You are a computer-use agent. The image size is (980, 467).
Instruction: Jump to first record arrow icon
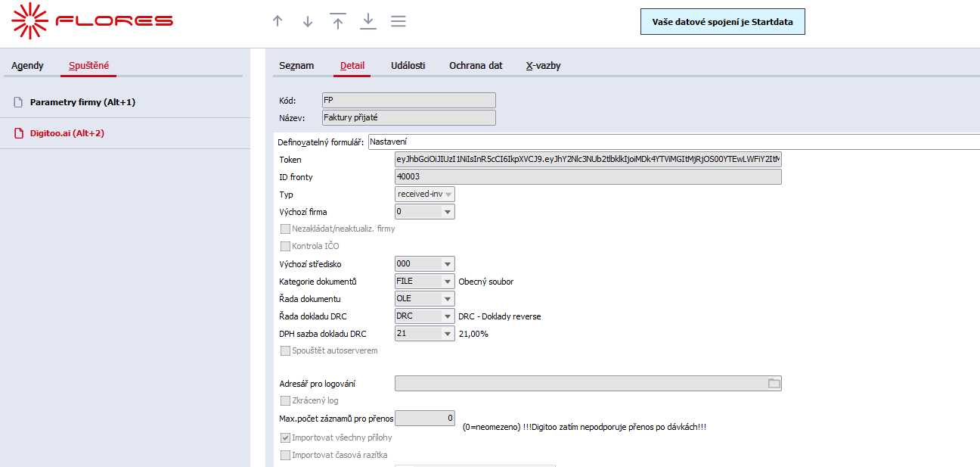click(x=338, y=21)
